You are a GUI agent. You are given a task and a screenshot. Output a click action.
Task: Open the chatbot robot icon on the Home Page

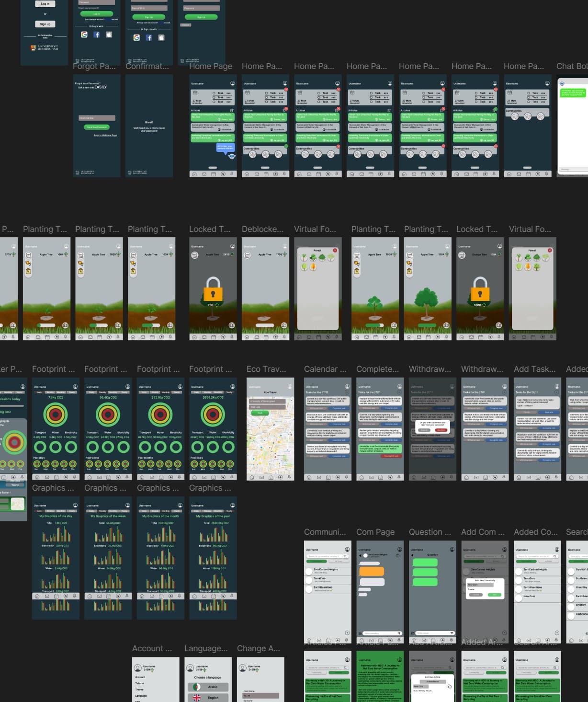[x=232, y=157]
